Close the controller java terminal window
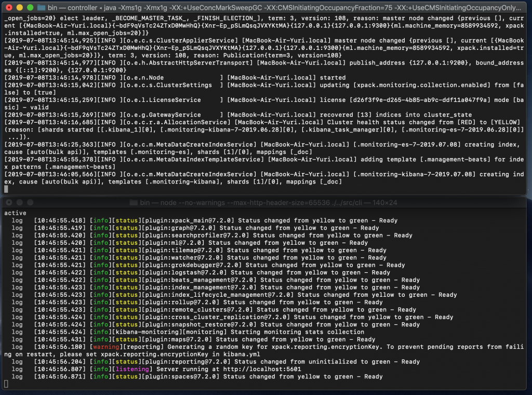The image size is (532, 395). [x=9, y=7]
